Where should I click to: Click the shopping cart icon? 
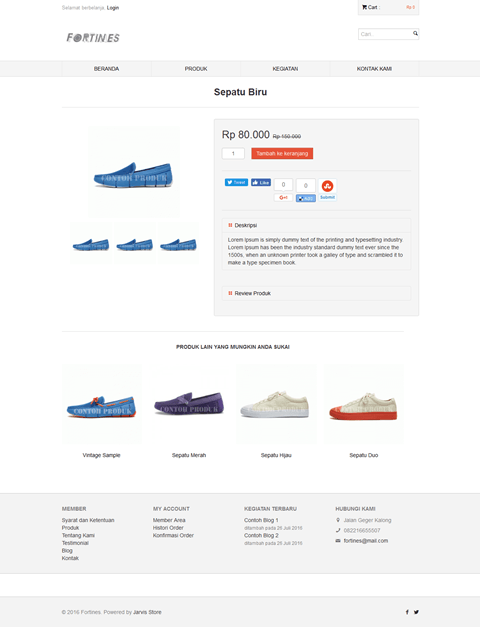click(364, 7)
